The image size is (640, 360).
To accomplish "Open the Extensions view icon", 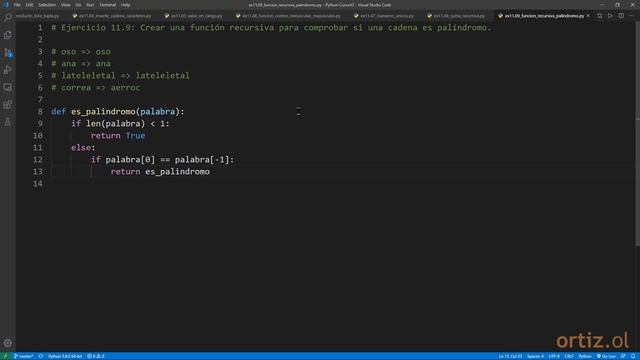I will click(x=8, y=105).
